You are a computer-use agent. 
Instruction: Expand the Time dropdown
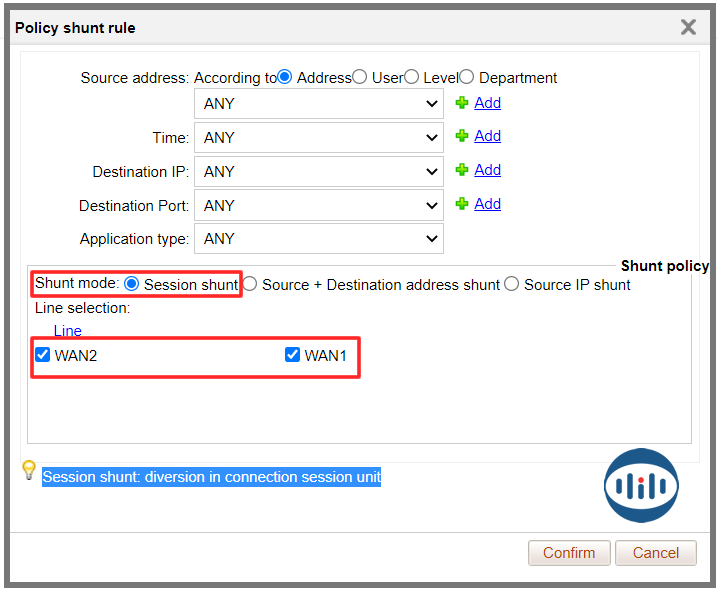[x=319, y=137]
